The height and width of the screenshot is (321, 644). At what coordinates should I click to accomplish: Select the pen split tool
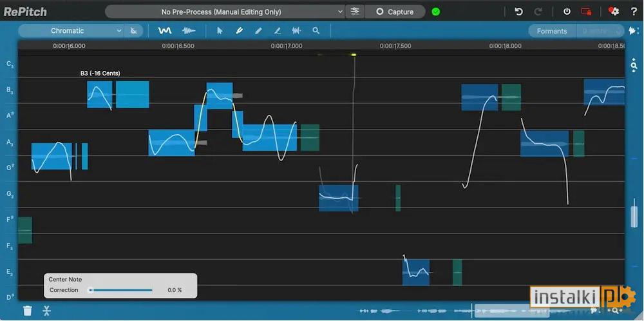[239, 31]
